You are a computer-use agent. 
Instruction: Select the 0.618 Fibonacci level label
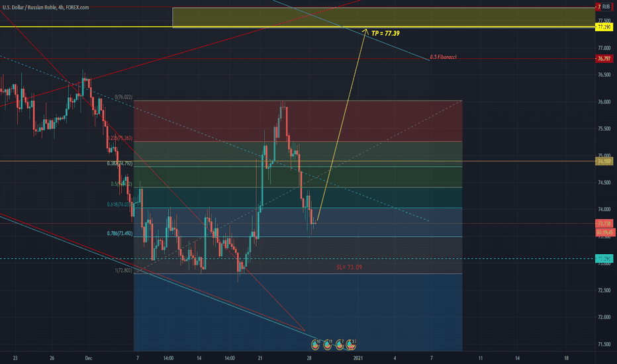pyautogui.click(x=120, y=205)
